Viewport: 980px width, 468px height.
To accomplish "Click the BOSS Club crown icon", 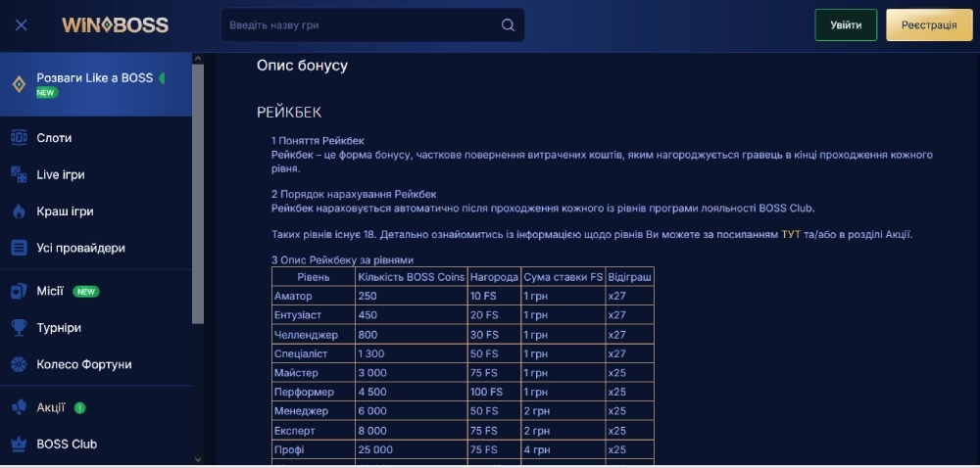I will 19,444.
